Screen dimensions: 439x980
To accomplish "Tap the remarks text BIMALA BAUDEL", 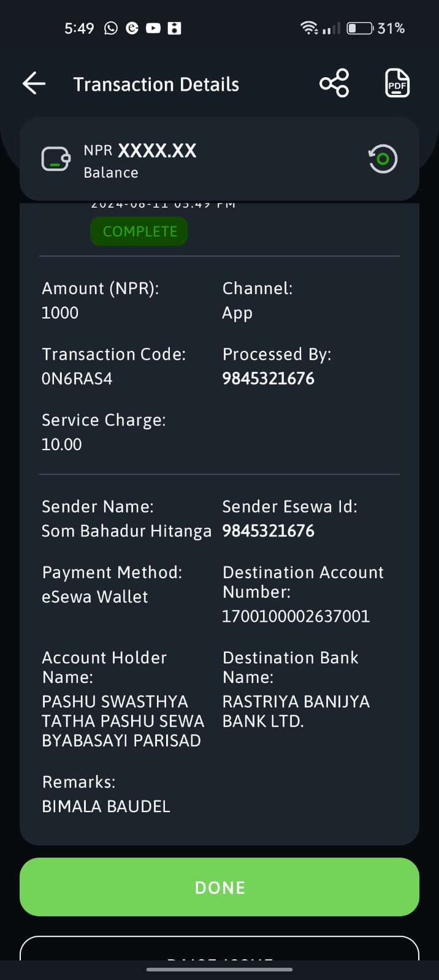I will (106, 806).
